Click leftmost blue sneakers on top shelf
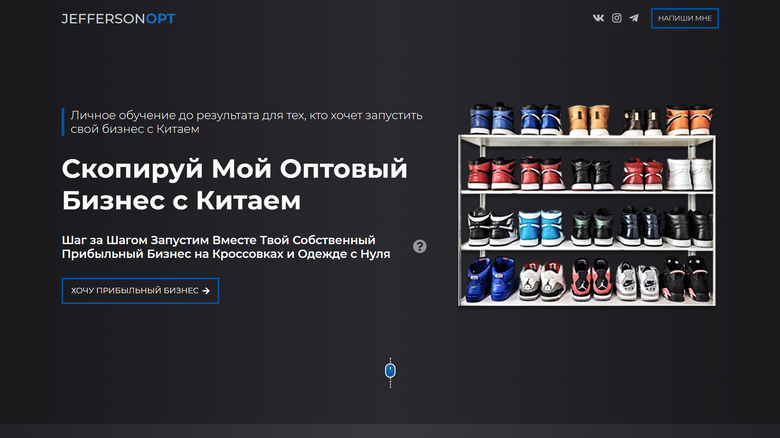780x438 pixels. pos(490,120)
